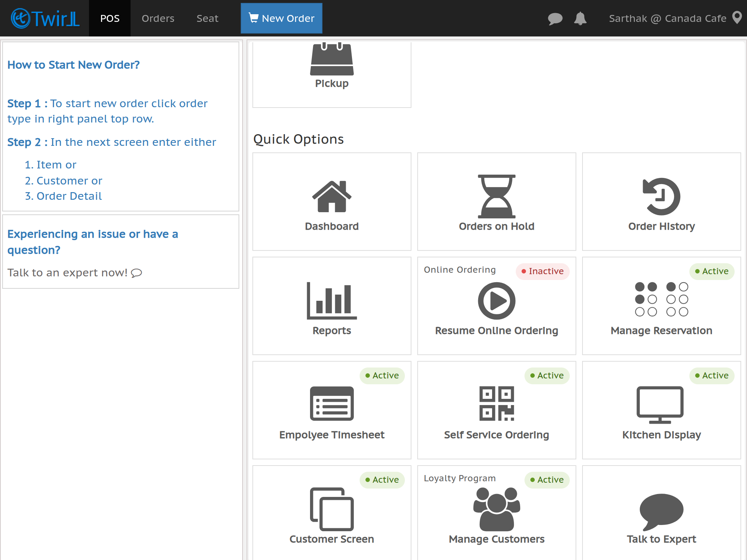
Task: Switch to the Seat tab
Action: click(207, 18)
